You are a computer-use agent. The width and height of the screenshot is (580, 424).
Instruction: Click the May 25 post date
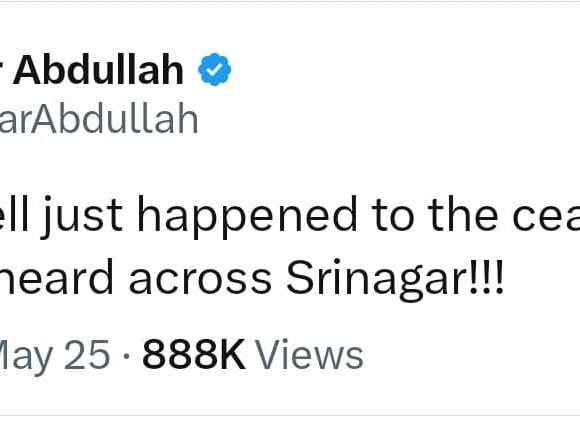[55, 355]
